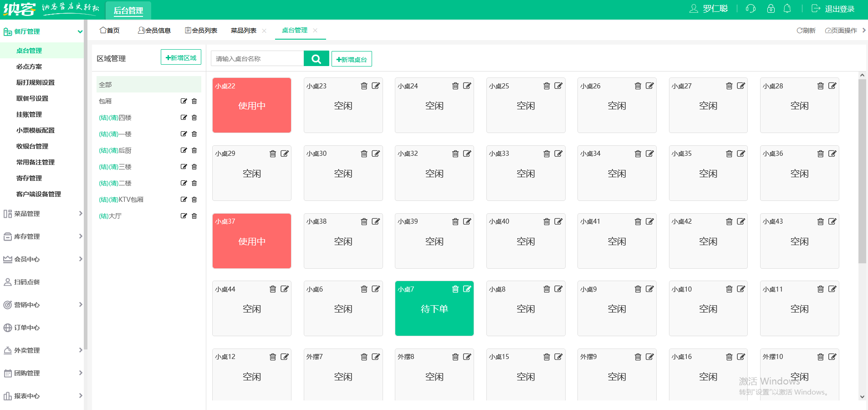
Task: Click the headset customer service icon
Action: coord(751,9)
